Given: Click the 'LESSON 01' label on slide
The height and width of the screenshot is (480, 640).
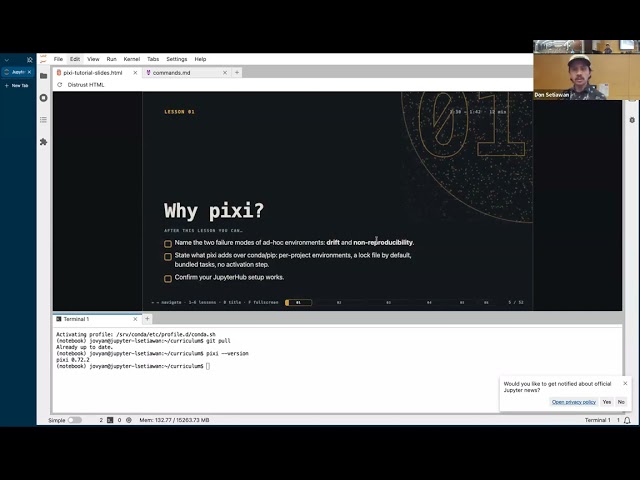Looking at the screenshot, I should click(179, 112).
